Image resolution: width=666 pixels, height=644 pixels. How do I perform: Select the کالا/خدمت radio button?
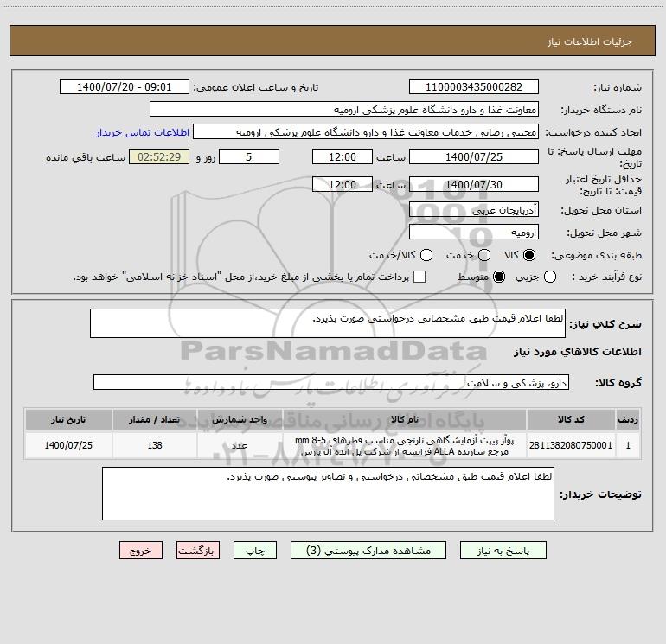click(x=426, y=255)
